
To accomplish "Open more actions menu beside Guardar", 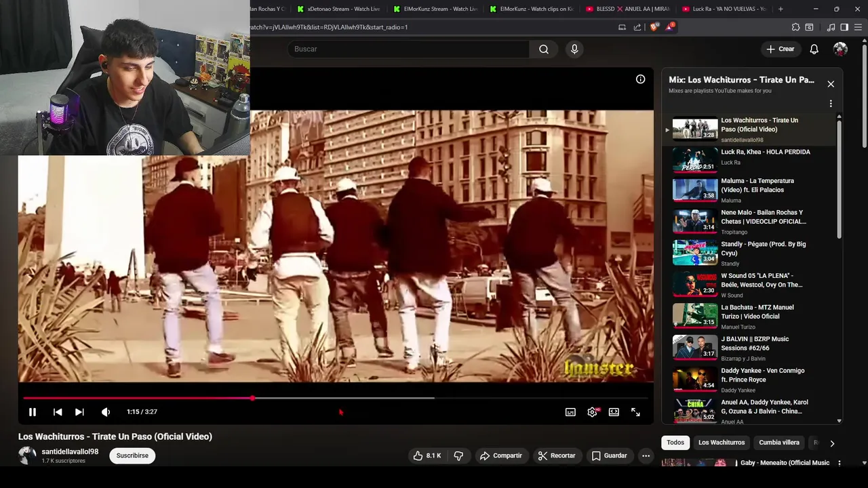I will click(x=646, y=455).
